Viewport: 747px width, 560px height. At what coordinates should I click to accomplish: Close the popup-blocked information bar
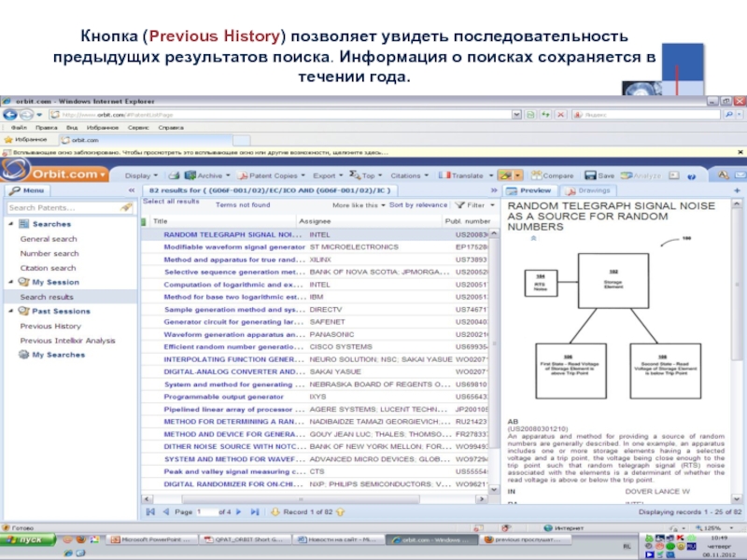click(x=740, y=152)
